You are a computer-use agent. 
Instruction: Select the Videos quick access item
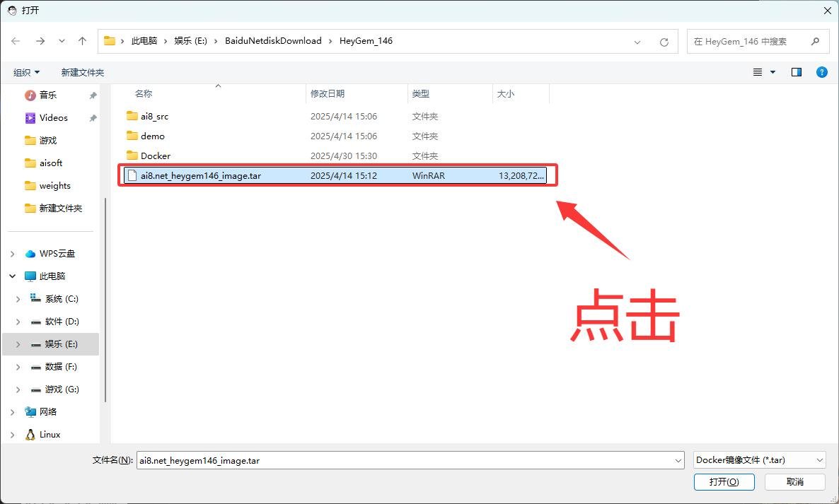pos(53,117)
